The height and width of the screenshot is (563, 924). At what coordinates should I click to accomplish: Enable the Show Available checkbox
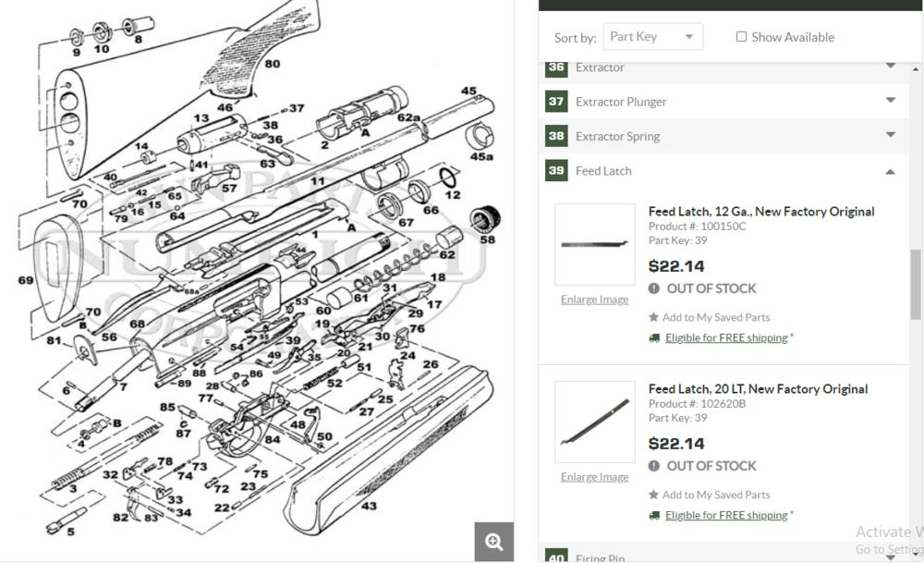741,37
